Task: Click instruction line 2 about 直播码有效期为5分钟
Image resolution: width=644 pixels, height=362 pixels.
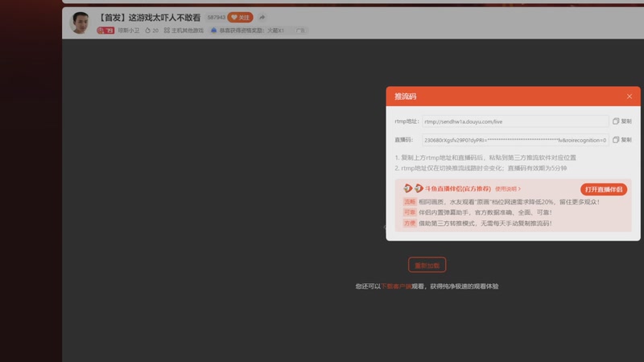Action: (481, 168)
